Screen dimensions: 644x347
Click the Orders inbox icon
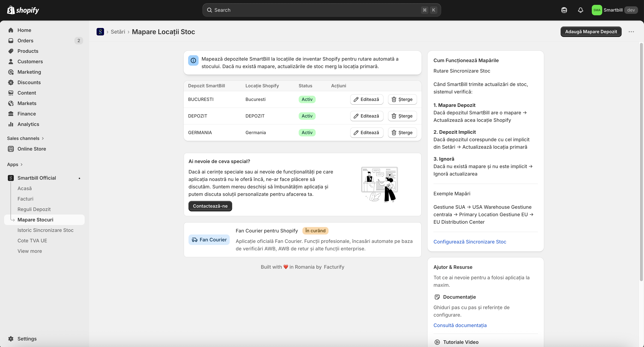11,40
